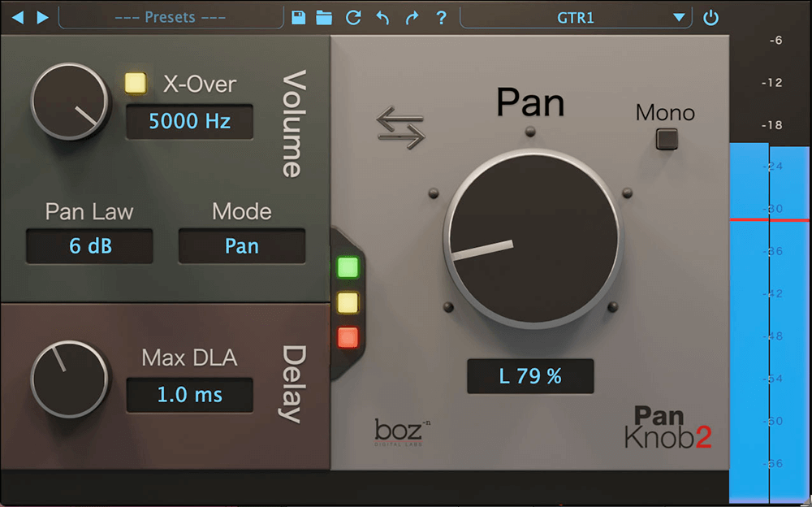Click the next preset arrow
This screenshot has height=507, width=812.
coord(43,17)
